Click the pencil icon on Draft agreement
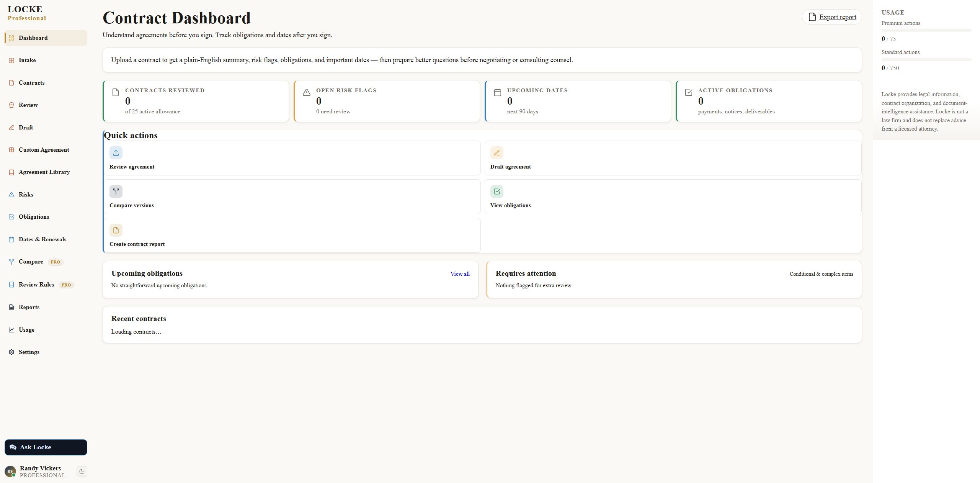Screen dimensions: 980x483 497,153
